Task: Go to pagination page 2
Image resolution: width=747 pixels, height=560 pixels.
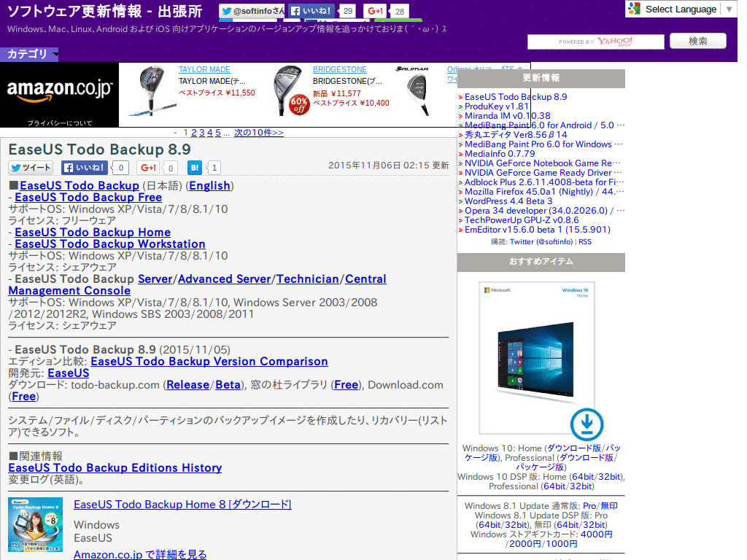Action: pos(194,133)
